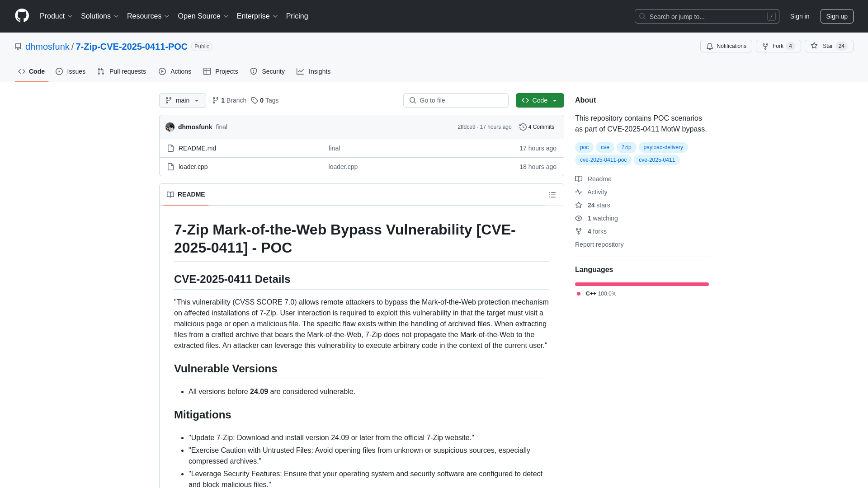Image resolution: width=868 pixels, height=488 pixels.
Task: Expand the Solutions menu
Action: [x=99, y=16]
